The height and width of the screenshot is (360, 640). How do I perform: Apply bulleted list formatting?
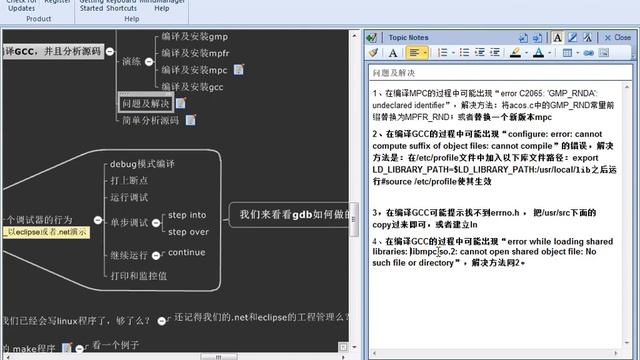[x=464, y=53]
